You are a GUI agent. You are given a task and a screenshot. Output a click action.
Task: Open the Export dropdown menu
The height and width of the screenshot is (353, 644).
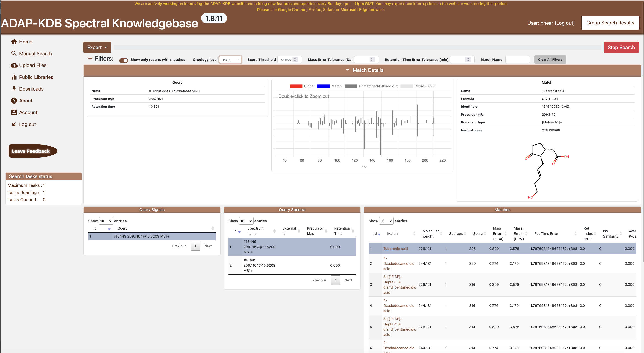[x=97, y=48]
